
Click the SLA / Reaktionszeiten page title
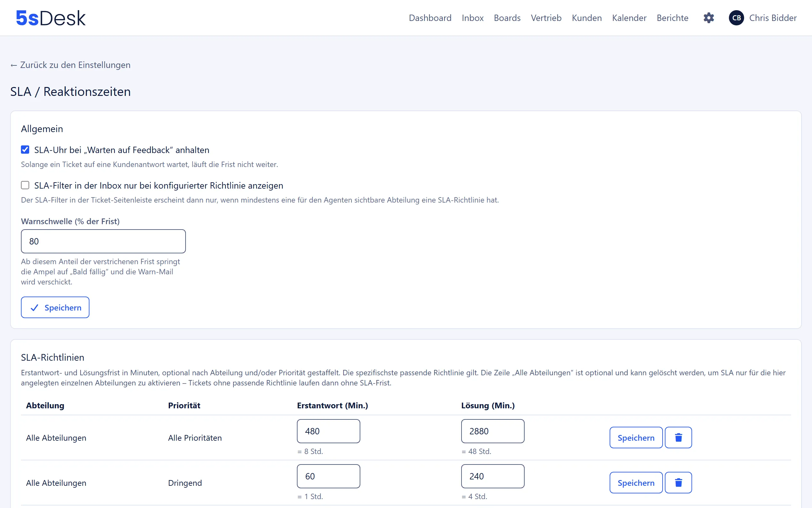(70, 91)
